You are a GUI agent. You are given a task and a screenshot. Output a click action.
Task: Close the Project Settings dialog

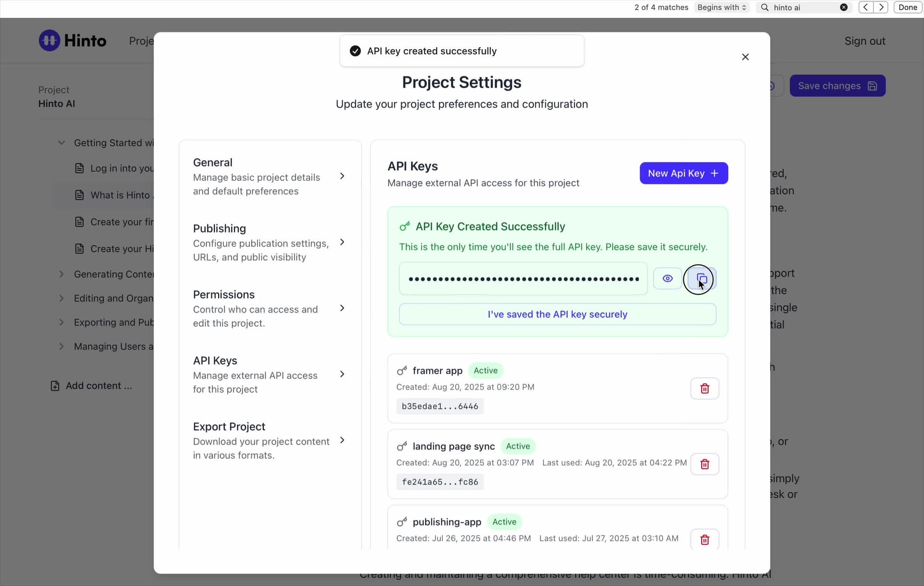(x=745, y=57)
